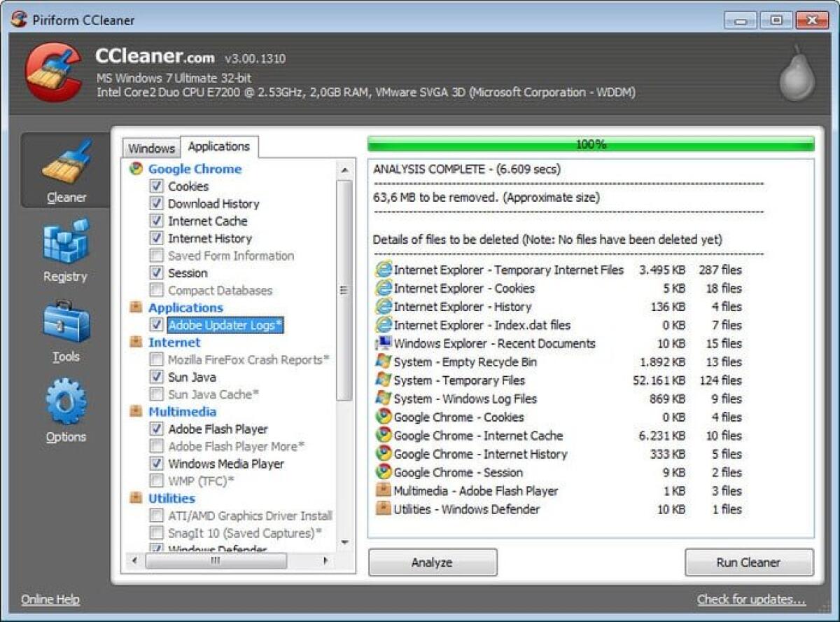This screenshot has width=840, height=622.
Task: Switch to the Windows tab
Action: tap(151, 148)
